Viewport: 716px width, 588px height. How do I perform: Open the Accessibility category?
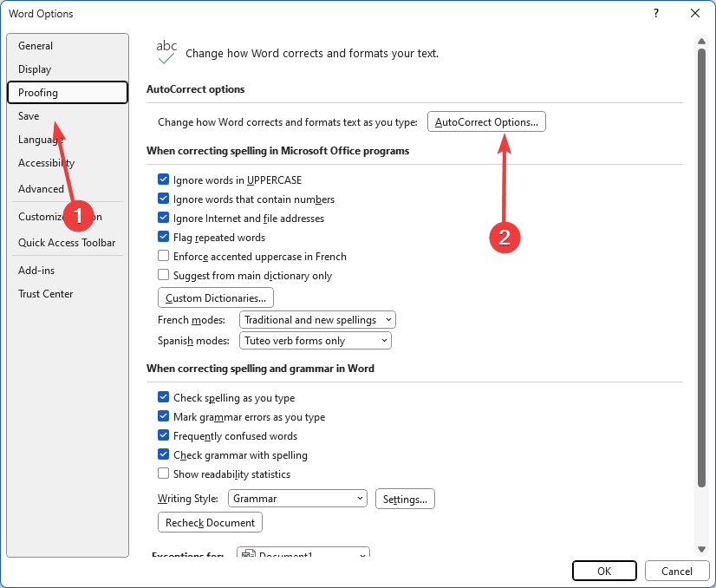coord(68,163)
